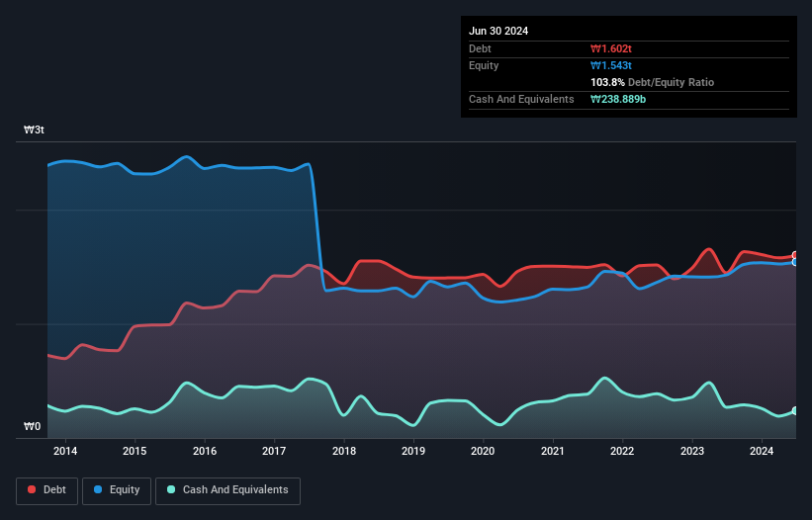
Task: Toggle the Debt series legend button
Action: [47, 490]
